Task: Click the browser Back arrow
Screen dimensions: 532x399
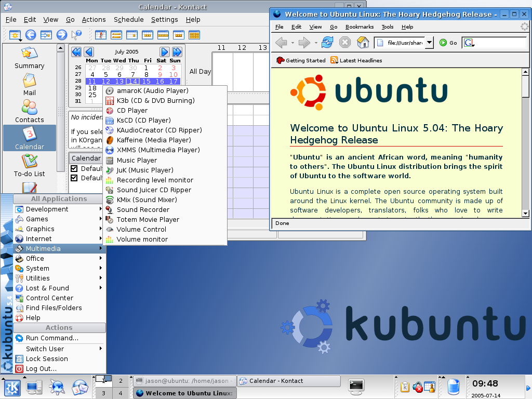Action: coord(281,43)
